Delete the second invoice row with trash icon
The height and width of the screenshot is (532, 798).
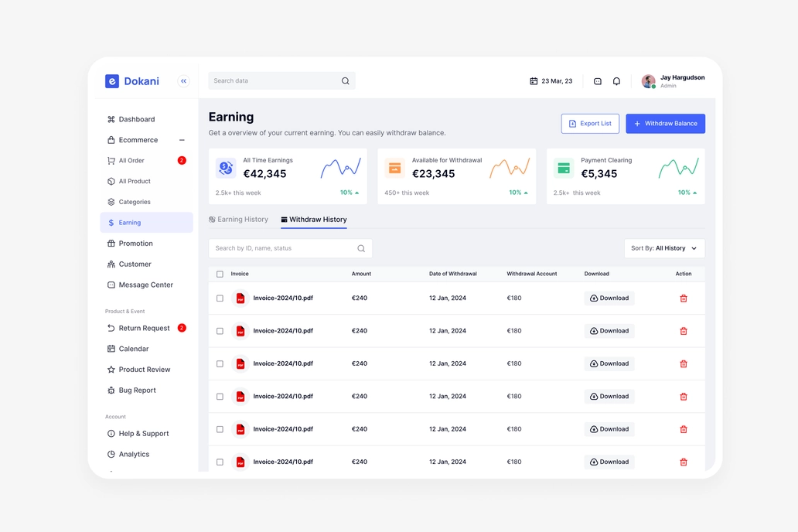click(x=684, y=331)
